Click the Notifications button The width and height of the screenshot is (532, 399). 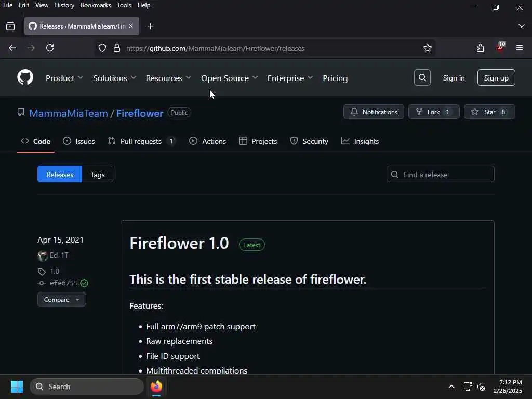(374, 112)
